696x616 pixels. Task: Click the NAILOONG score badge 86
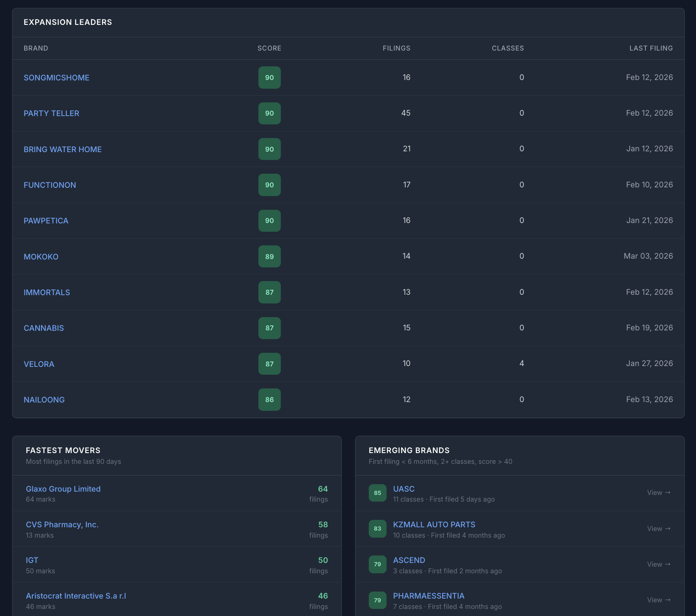(x=270, y=400)
